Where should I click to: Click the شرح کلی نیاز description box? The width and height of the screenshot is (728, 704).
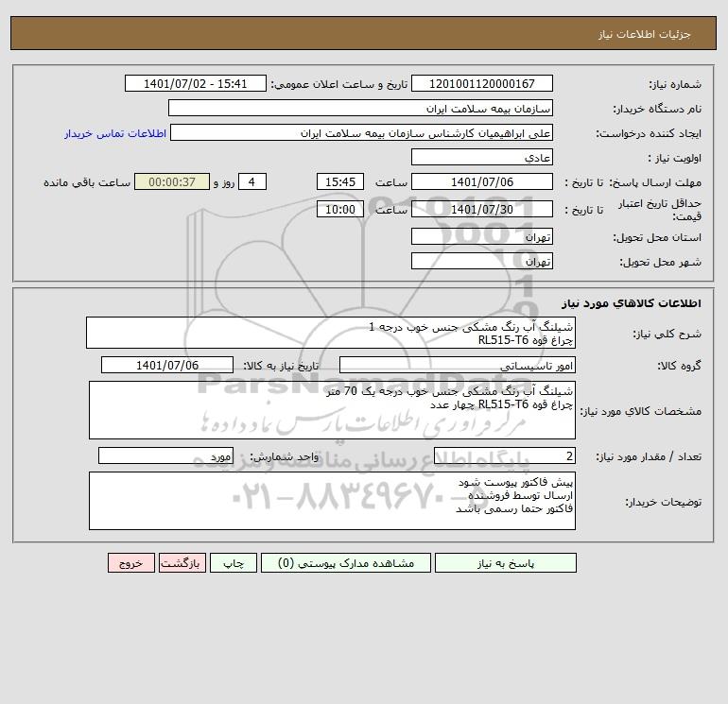pos(331,333)
